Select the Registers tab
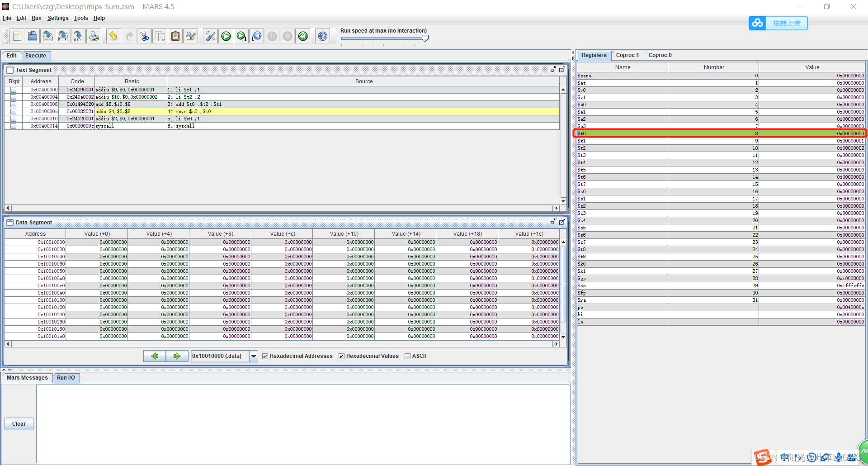 point(594,55)
